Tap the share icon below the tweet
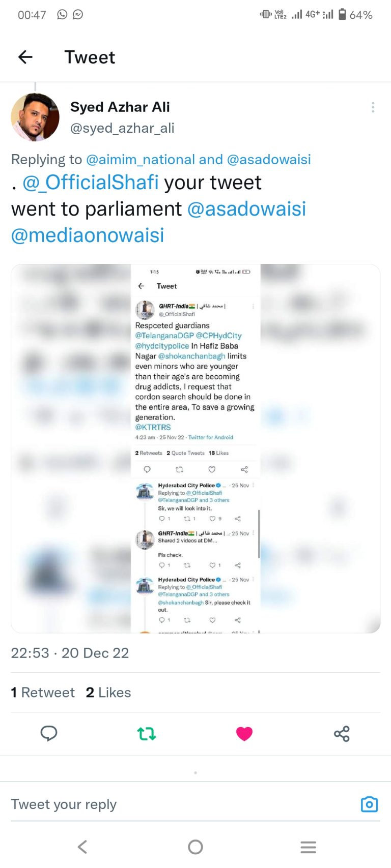 click(342, 733)
